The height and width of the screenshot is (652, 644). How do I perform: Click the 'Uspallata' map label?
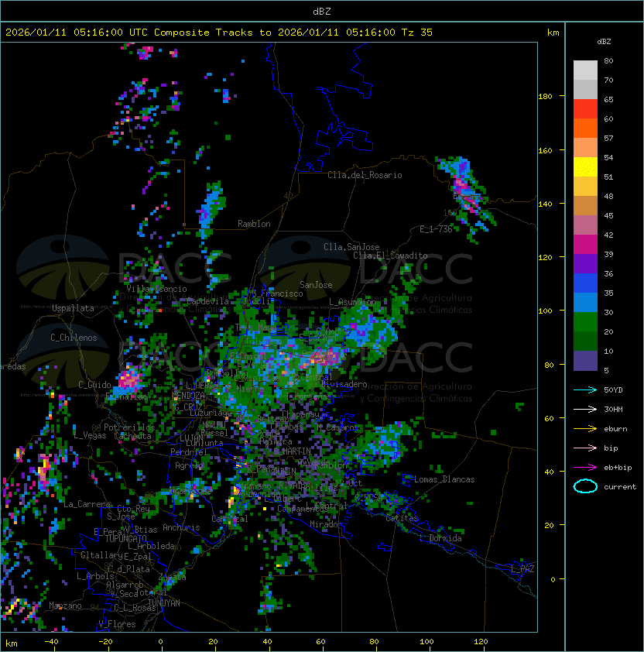(73, 308)
